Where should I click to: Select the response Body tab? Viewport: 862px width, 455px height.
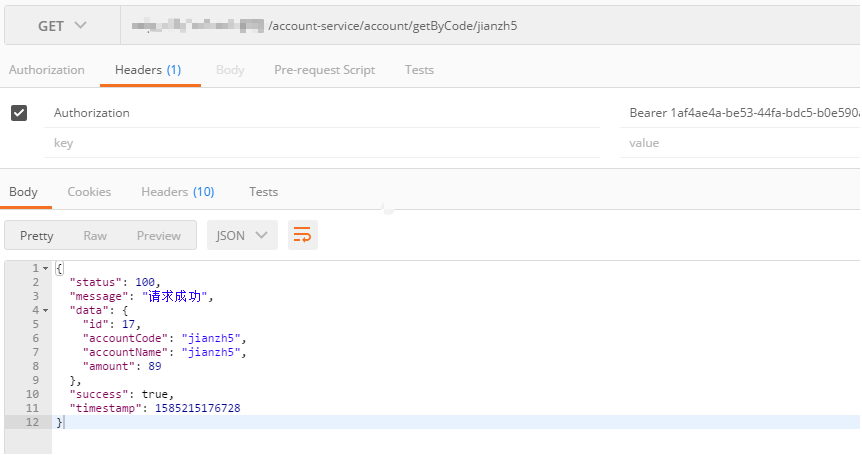pyautogui.click(x=24, y=192)
